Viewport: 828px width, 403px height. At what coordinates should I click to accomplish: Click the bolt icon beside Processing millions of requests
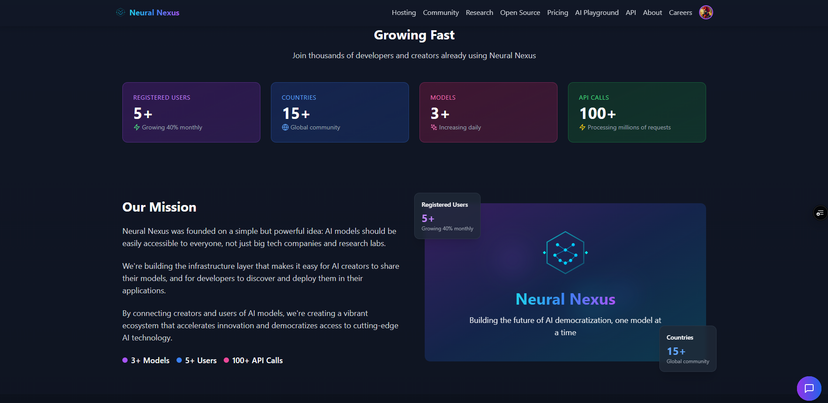coord(582,127)
